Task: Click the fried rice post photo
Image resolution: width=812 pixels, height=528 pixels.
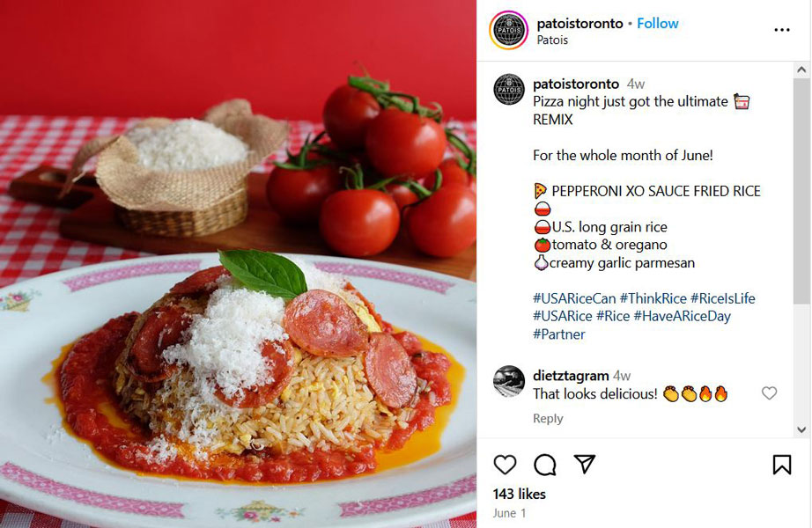Action: 238,264
